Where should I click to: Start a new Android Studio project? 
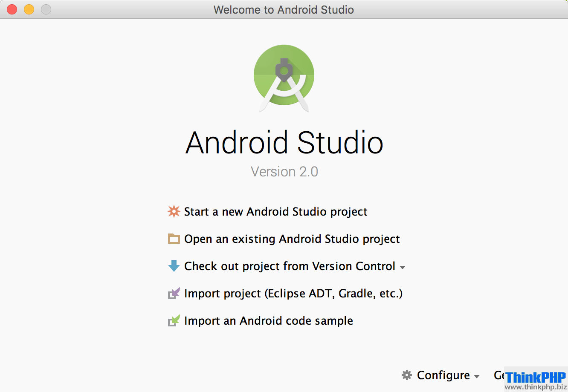click(x=275, y=212)
